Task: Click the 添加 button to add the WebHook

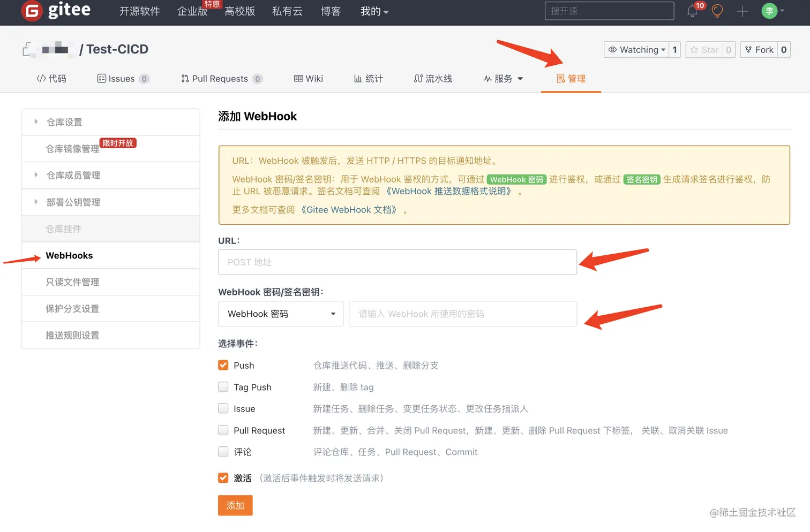Action: (x=235, y=505)
